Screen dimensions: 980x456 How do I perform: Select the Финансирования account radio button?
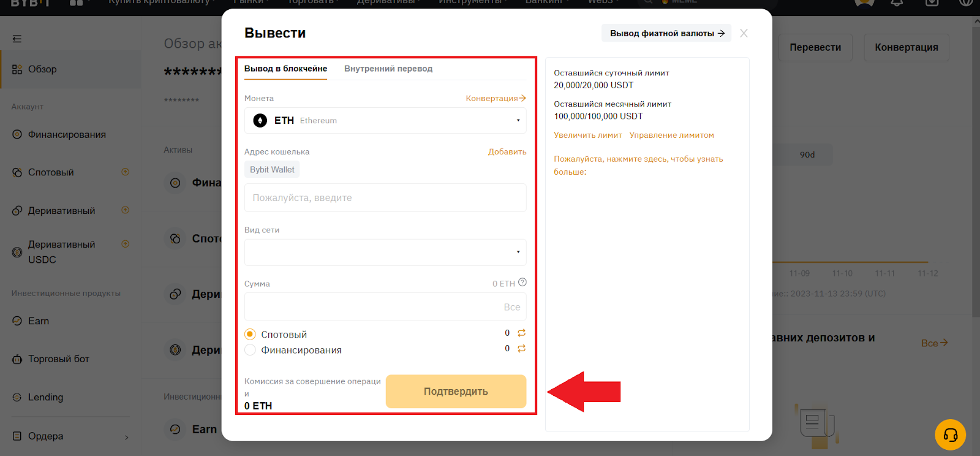[250, 349]
